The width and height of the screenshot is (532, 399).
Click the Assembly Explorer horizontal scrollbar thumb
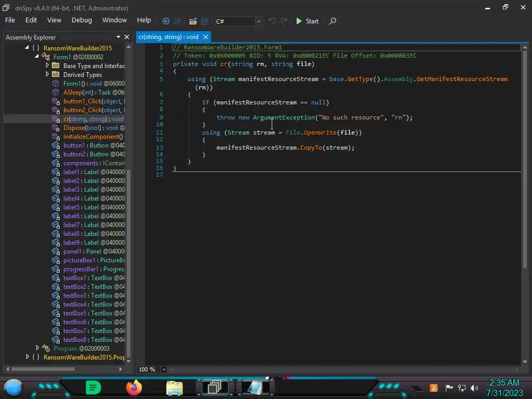[43, 369]
